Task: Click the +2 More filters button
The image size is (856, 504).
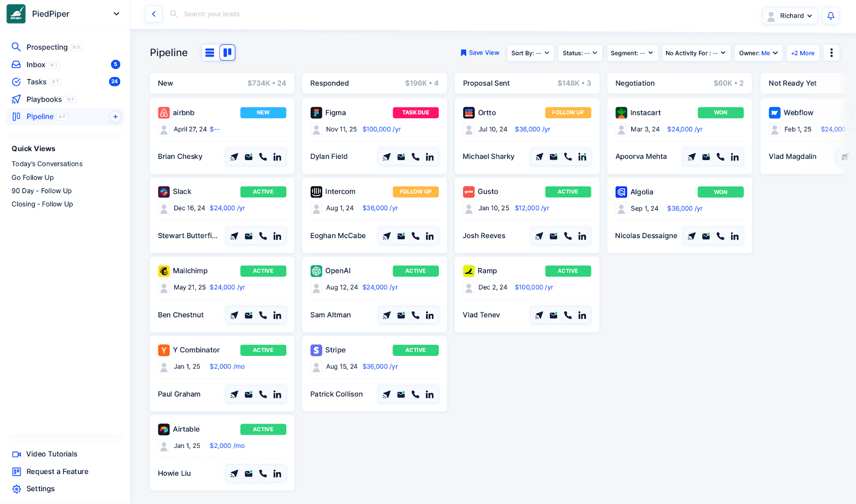Action: pyautogui.click(x=802, y=53)
